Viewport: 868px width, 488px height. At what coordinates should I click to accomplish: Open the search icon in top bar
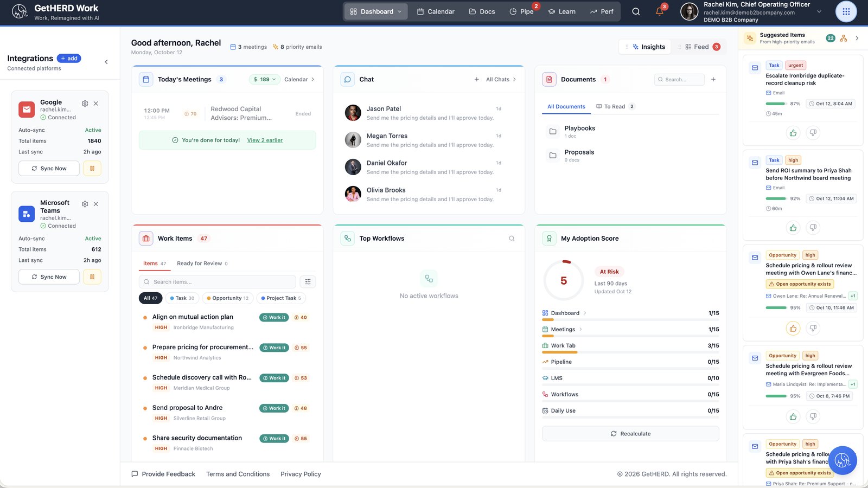coord(636,11)
